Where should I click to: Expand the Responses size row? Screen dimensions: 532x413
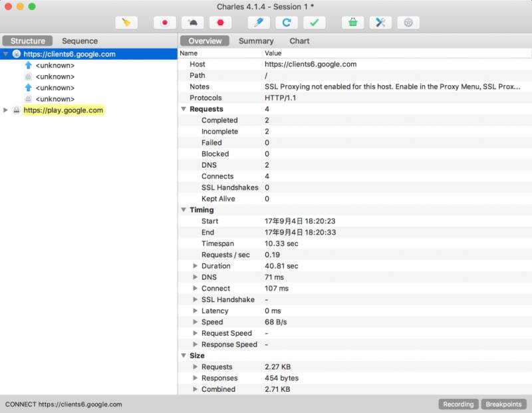click(x=195, y=378)
